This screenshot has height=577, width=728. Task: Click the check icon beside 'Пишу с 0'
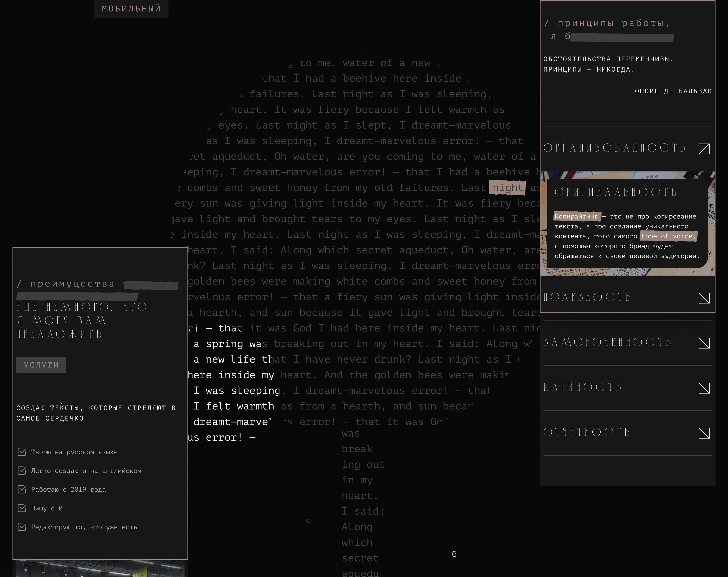(x=22, y=508)
